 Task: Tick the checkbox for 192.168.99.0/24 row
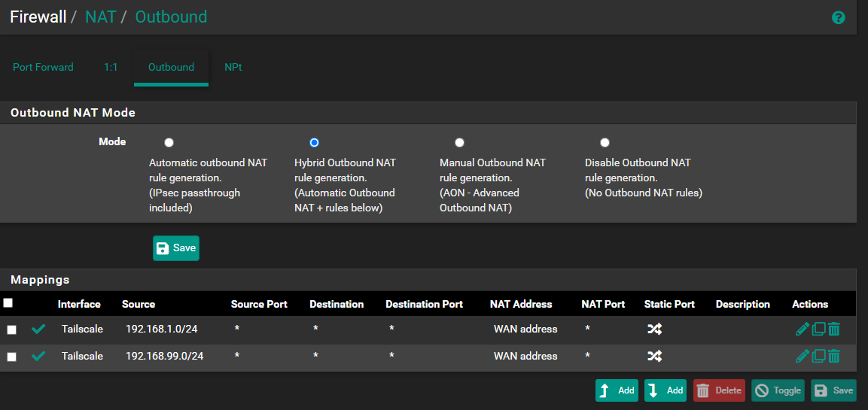point(11,357)
